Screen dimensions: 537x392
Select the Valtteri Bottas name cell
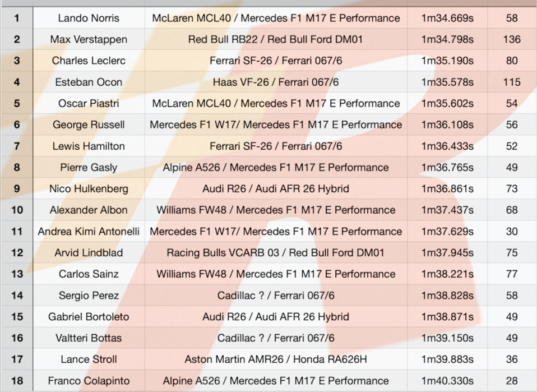[x=89, y=338]
